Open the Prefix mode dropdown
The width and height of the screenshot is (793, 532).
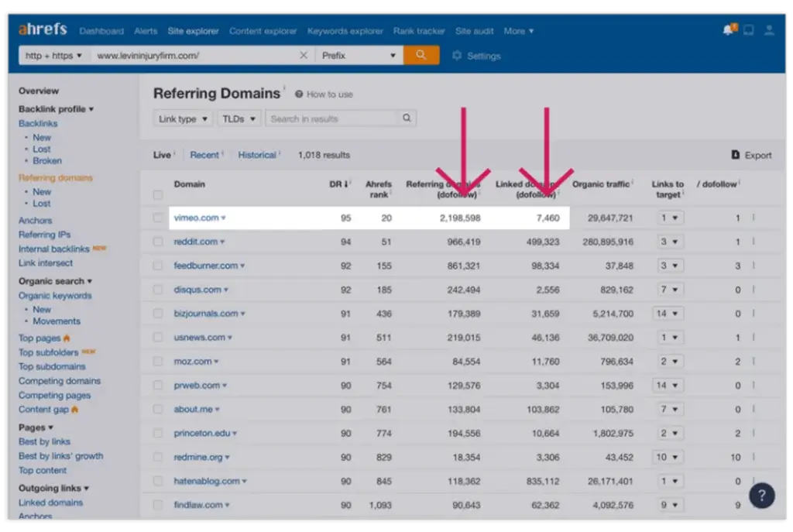tap(359, 55)
